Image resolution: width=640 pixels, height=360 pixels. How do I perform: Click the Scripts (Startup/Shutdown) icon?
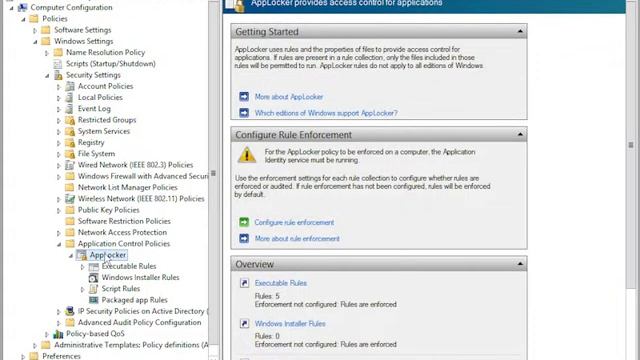pos(58,64)
